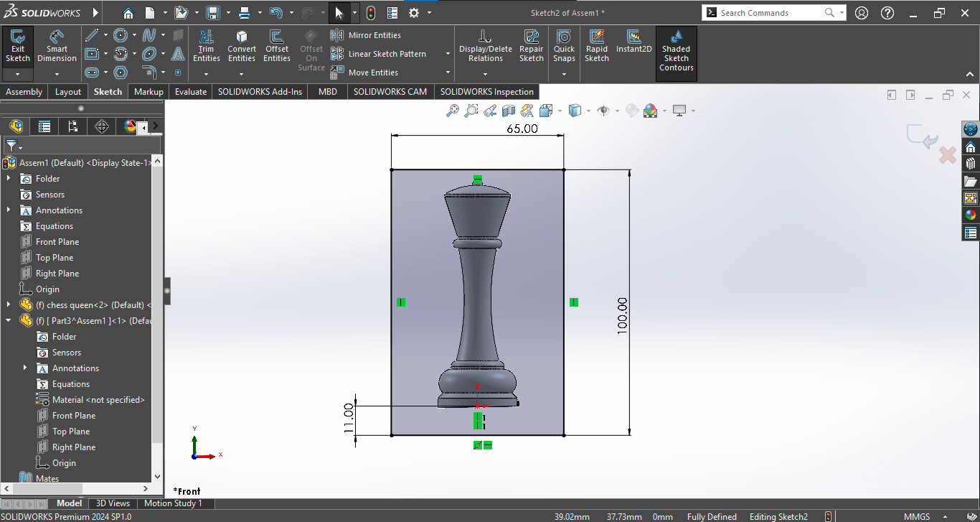980x522 pixels.
Task: Toggle Instant2D
Action: point(634,42)
